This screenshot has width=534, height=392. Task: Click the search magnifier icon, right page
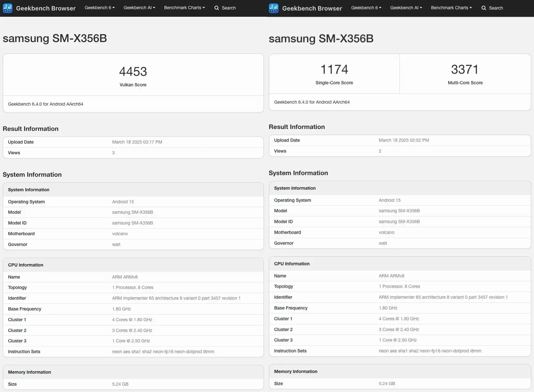(x=484, y=8)
